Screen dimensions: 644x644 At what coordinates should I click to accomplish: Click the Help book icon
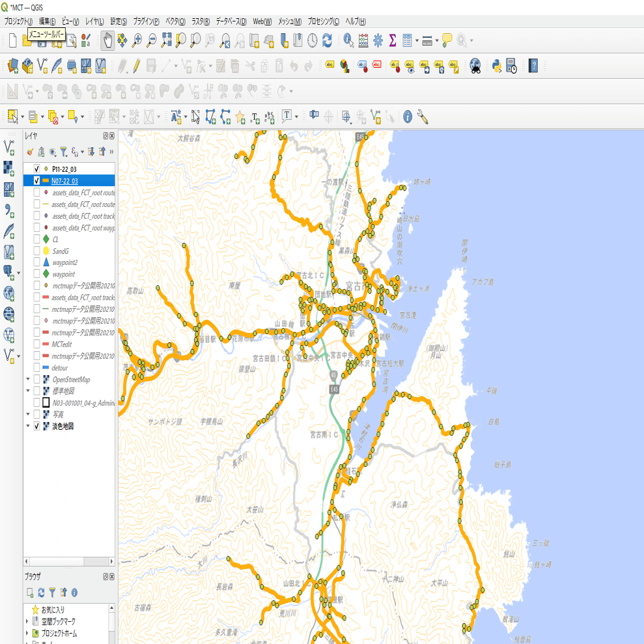[x=533, y=66]
